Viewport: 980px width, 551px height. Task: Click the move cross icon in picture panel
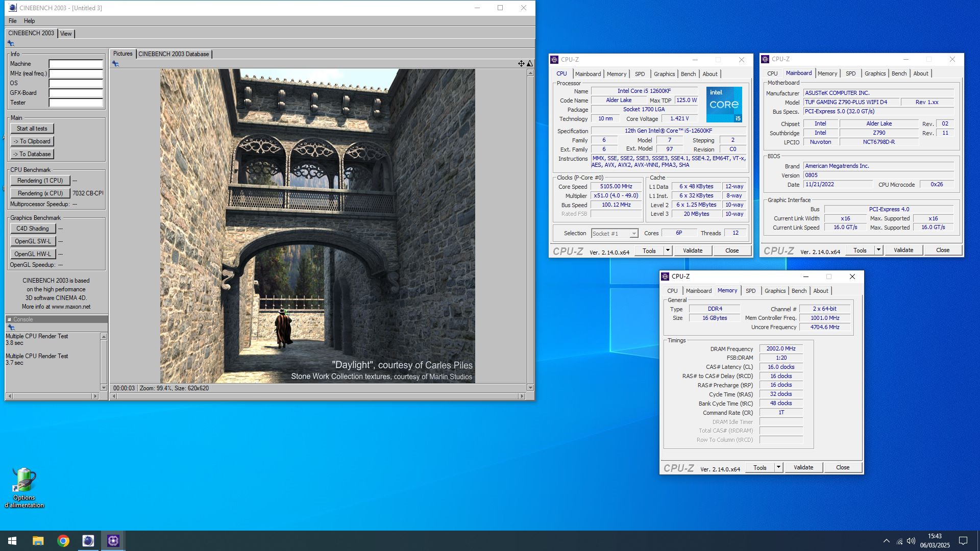(x=521, y=64)
